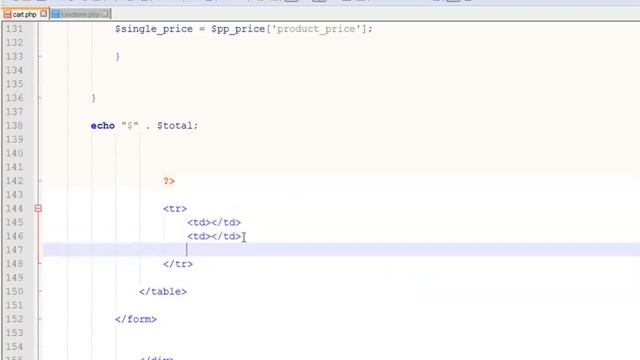Viewport: 640px width, 360px height.
Task: Click line number 147 in the margin
Action: [x=14, y=250]
